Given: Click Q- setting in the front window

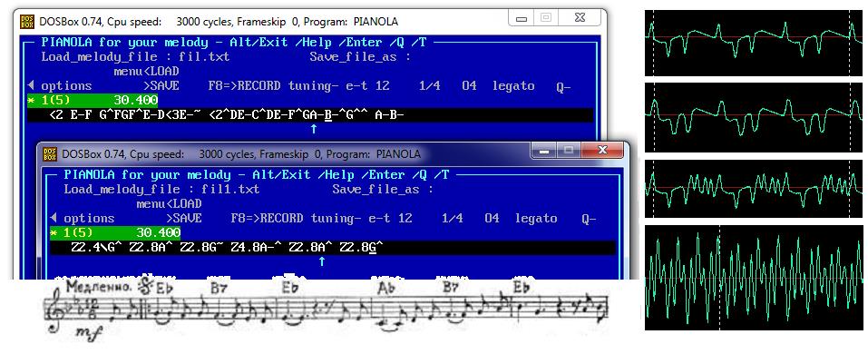Looking at the screenshot, I should [589, 219].
